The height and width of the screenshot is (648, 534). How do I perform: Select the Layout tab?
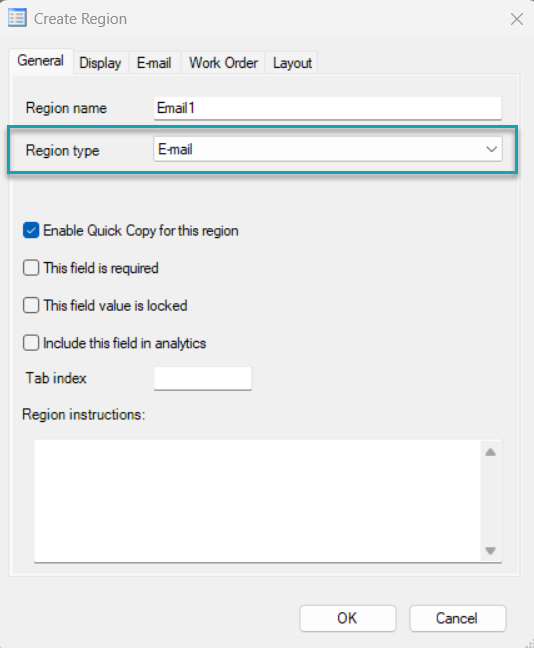point(292,63)
